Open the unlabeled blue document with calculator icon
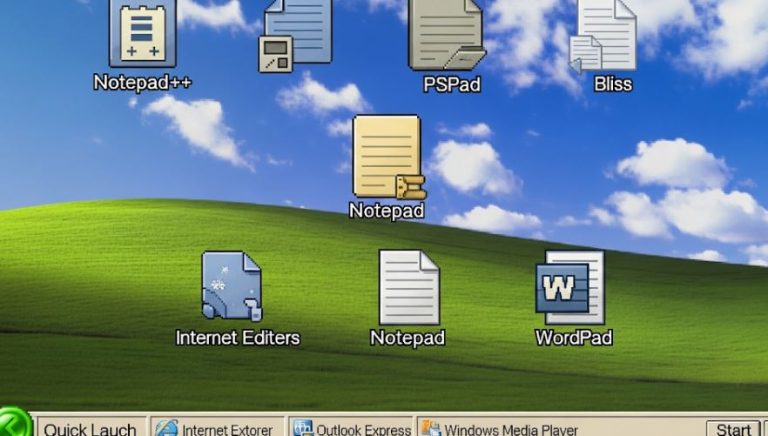The height and width of the screenshot is (436, 768). click(295, 35)
